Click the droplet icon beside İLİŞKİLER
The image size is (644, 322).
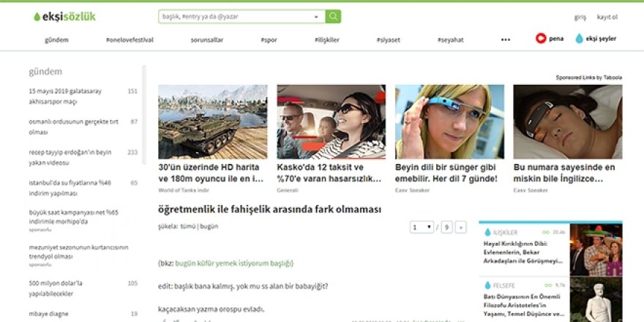click(x=488, y=233)
